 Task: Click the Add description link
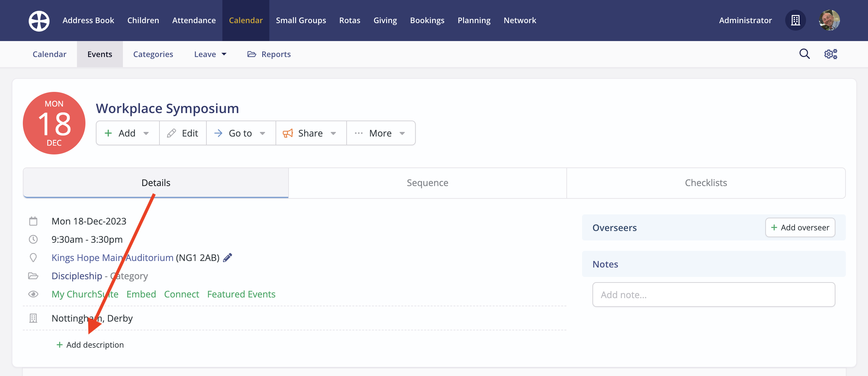click(90, 344)
